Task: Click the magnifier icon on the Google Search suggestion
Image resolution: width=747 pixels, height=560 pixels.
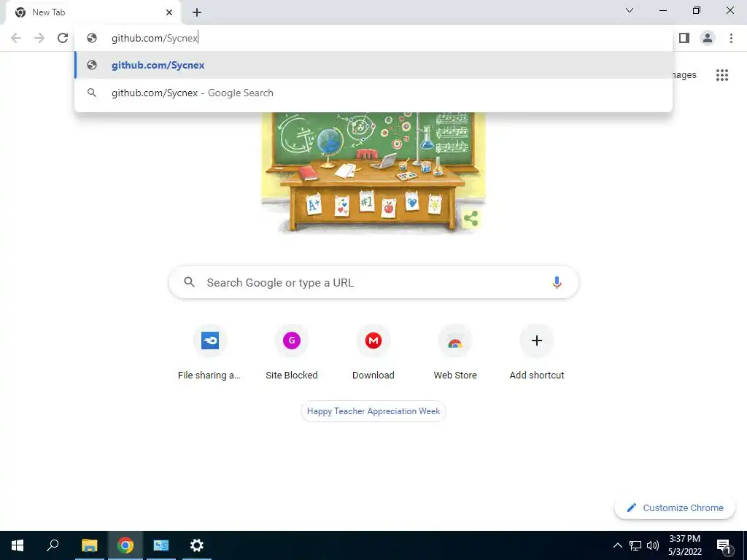Action: click(91, 93)
